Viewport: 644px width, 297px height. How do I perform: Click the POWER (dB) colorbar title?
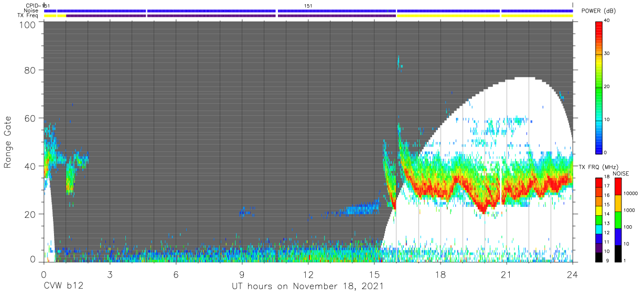coord(599,11)
